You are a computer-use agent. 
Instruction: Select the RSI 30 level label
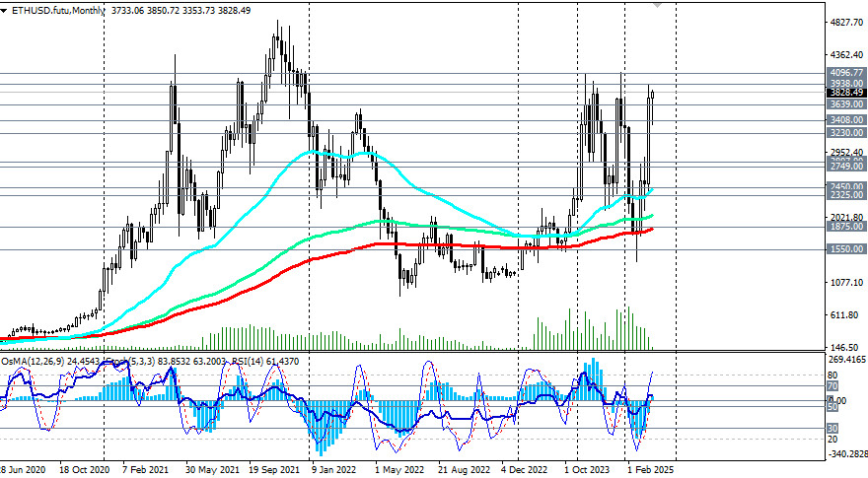click(x=832, y=428)
